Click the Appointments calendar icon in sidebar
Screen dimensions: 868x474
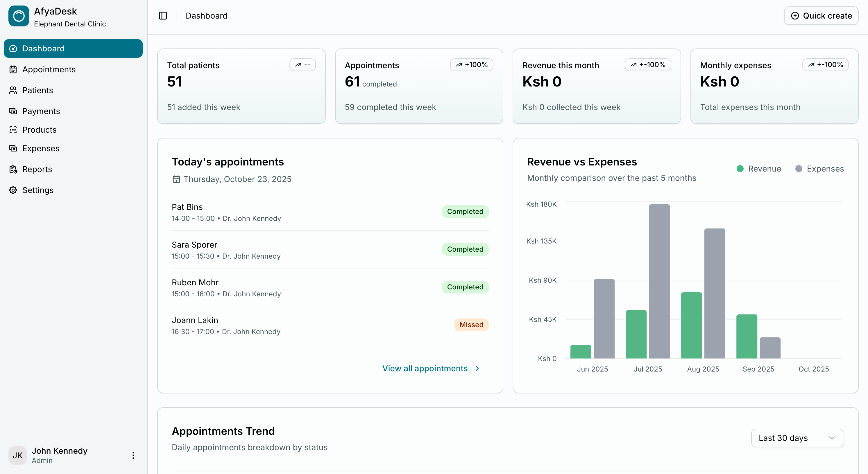coord(13,69)
